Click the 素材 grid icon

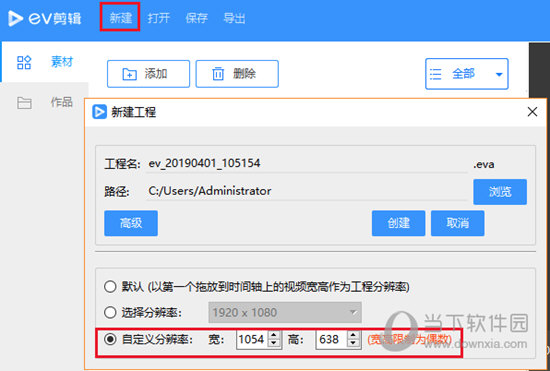24,62
